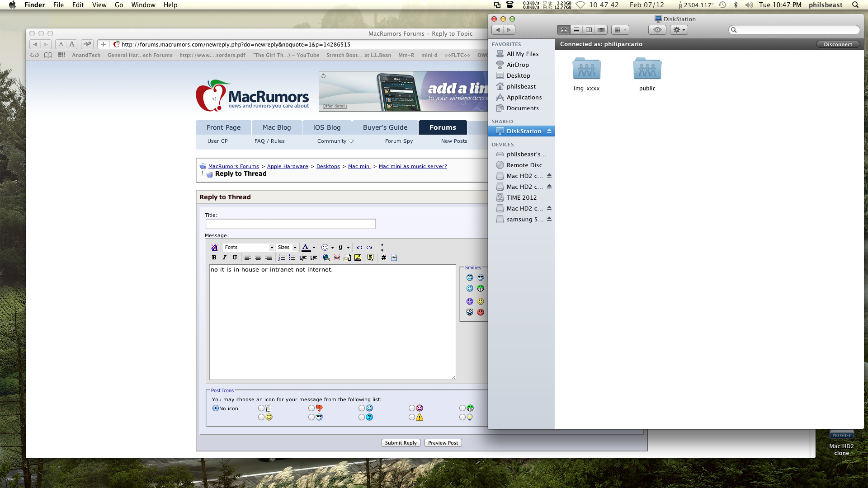Remove link with red unlink icon
868x488 pixels.
coord(337,258)
